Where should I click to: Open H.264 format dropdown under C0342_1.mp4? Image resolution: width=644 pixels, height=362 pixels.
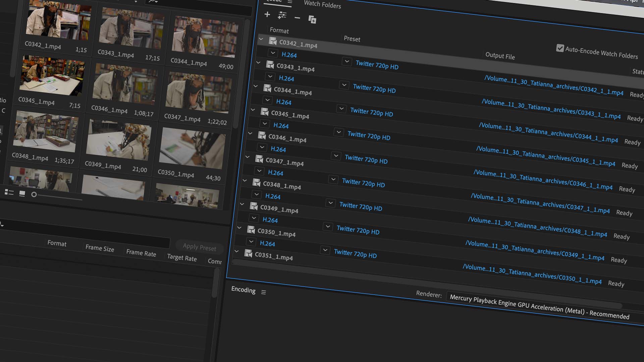pyautogui.click(x=273, y=53)
